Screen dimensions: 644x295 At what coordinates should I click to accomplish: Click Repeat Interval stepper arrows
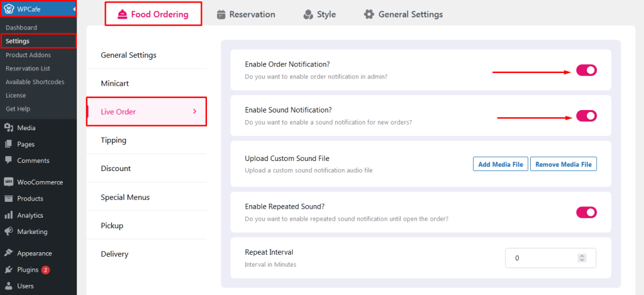[x=582, y=258]
